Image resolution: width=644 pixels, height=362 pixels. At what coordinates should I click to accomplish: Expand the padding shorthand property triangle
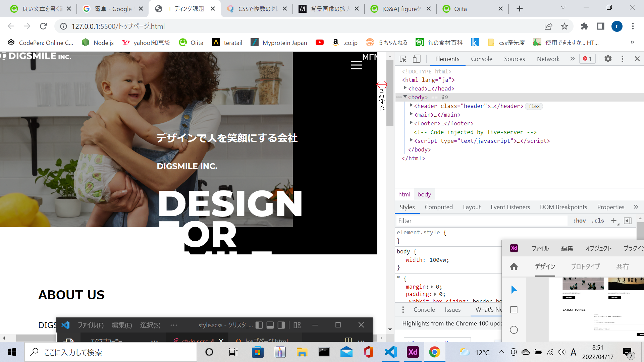(x=435, y=294)
